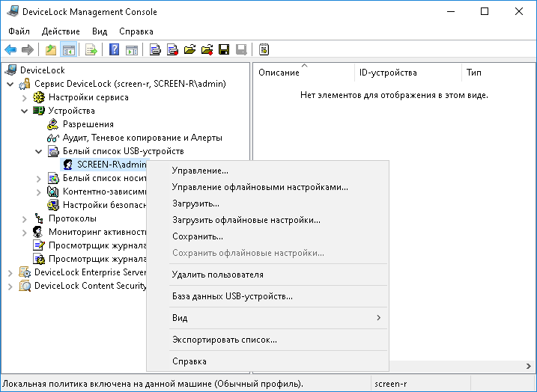Open USB devices database notepad icon
The image size is (537, 392).
(264, 49)
